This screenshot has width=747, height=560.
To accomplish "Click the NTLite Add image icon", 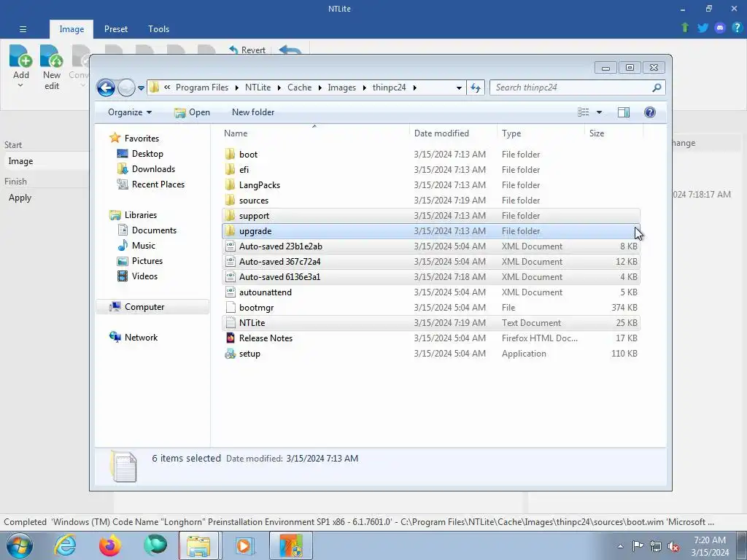I will tap(20, 56).
